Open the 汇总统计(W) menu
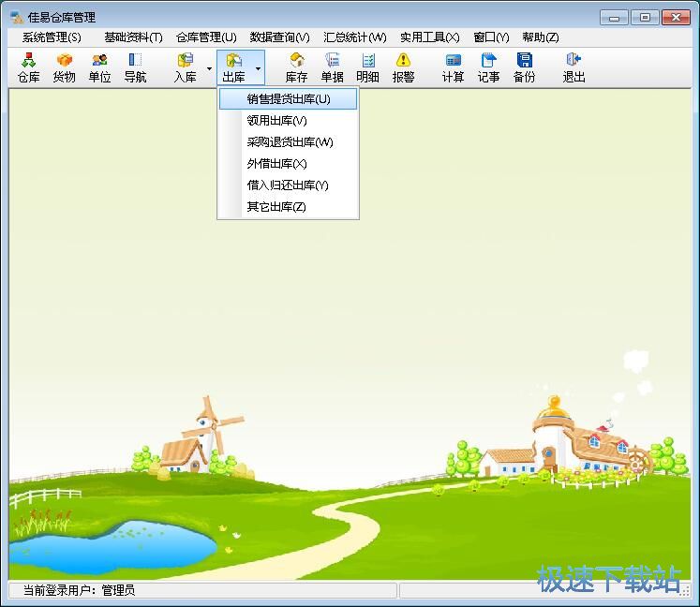 355,37
